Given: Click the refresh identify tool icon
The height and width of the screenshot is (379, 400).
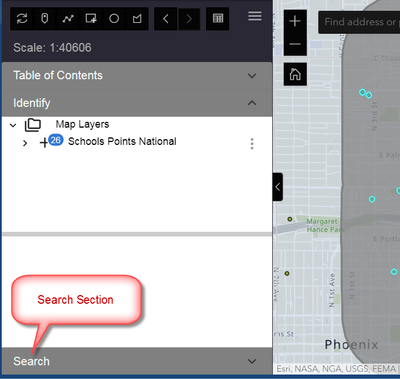Looking at the screenshot, I should pos(22,19).
